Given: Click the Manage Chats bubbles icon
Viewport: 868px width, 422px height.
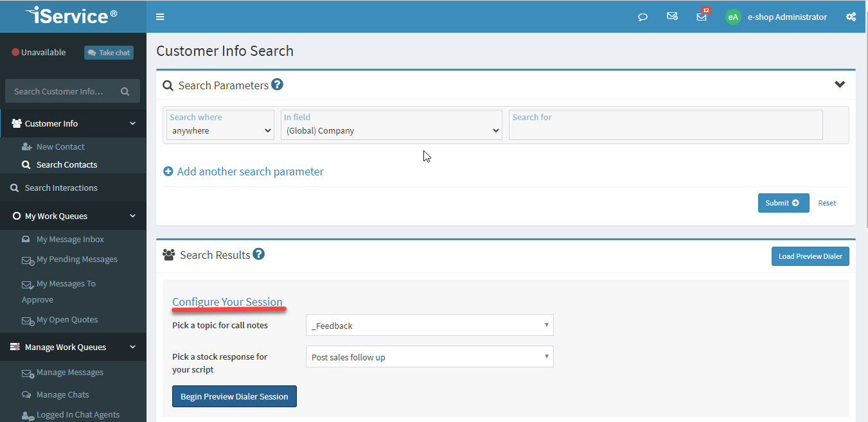Looking at the screenshot, I should [26, 395].
